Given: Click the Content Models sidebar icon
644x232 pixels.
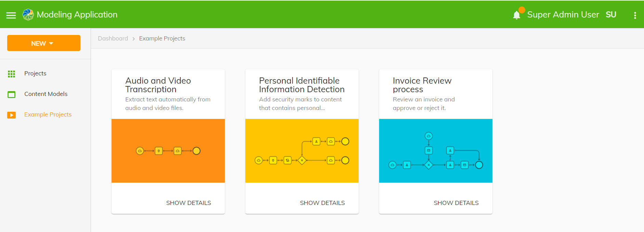Looking at the screenshot, I should (11, 94).
